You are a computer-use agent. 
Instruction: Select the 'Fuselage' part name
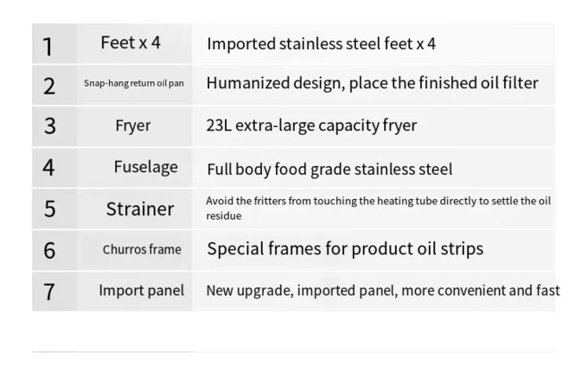(x=145, y=167)
